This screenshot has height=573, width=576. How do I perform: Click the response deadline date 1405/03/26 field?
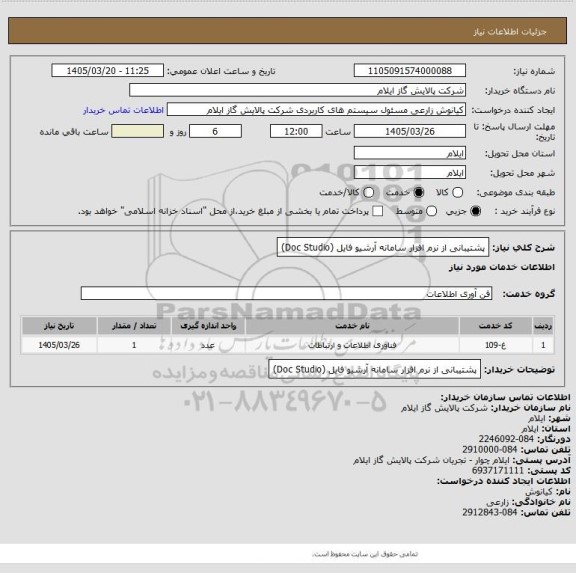(410, 131)
